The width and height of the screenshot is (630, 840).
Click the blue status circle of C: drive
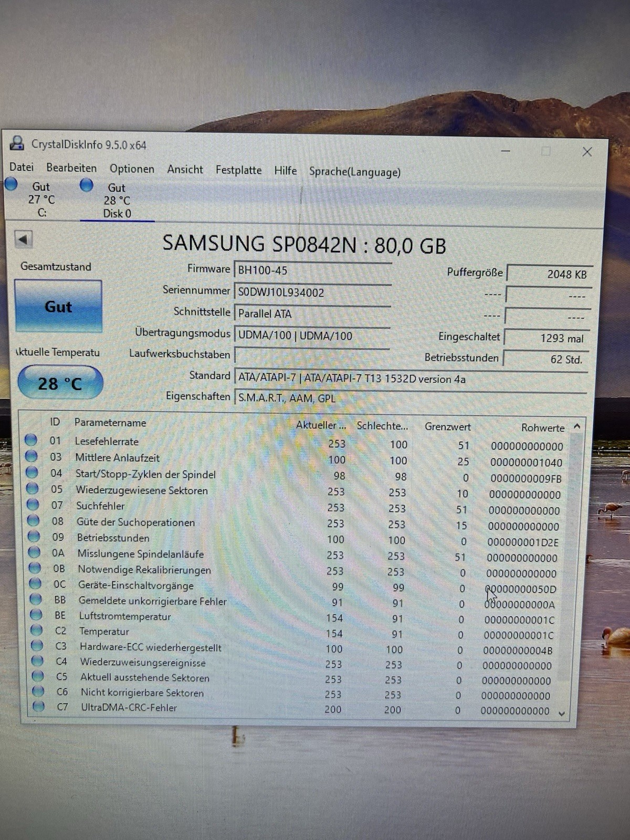tap(11, 184)
